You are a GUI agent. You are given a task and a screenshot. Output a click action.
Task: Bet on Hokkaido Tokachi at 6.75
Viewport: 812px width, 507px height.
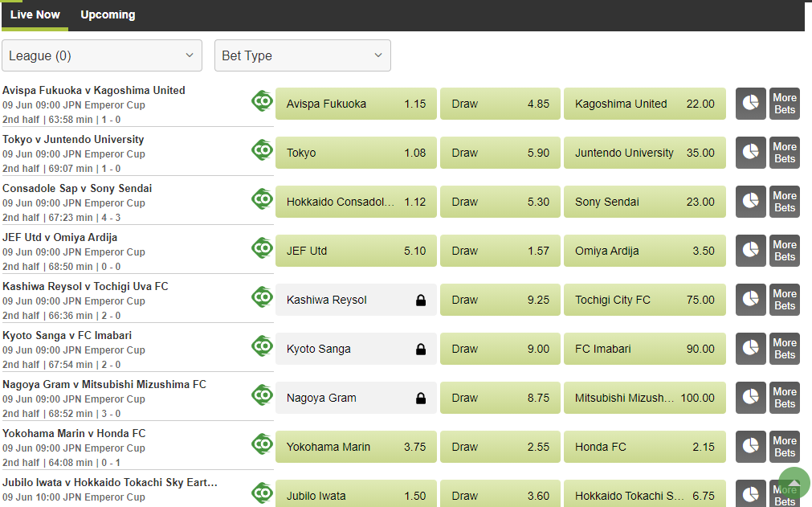tap(645, 493)
